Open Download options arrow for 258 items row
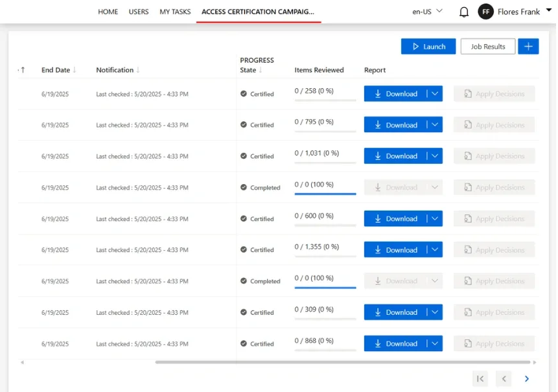 [436, 94]
